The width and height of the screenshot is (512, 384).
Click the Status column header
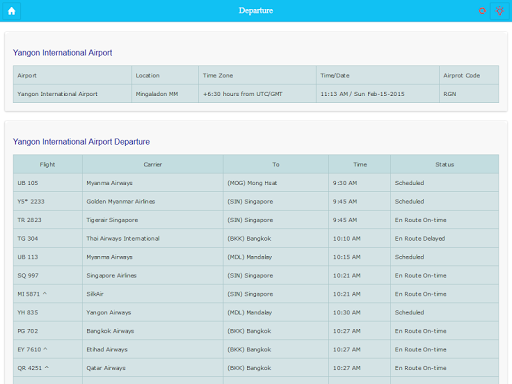click(x=445, y=164)
